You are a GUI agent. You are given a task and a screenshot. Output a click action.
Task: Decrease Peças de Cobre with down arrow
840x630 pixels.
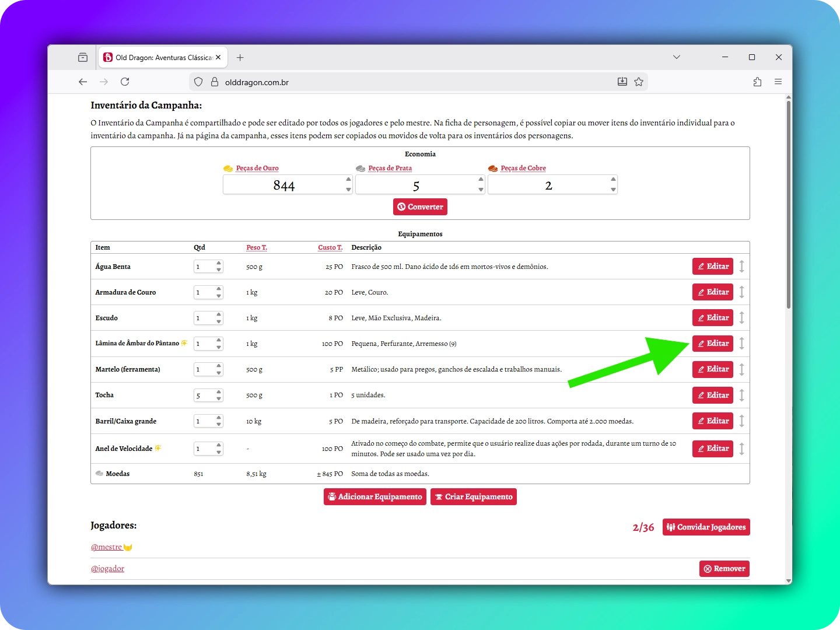(x=613, y=190)
